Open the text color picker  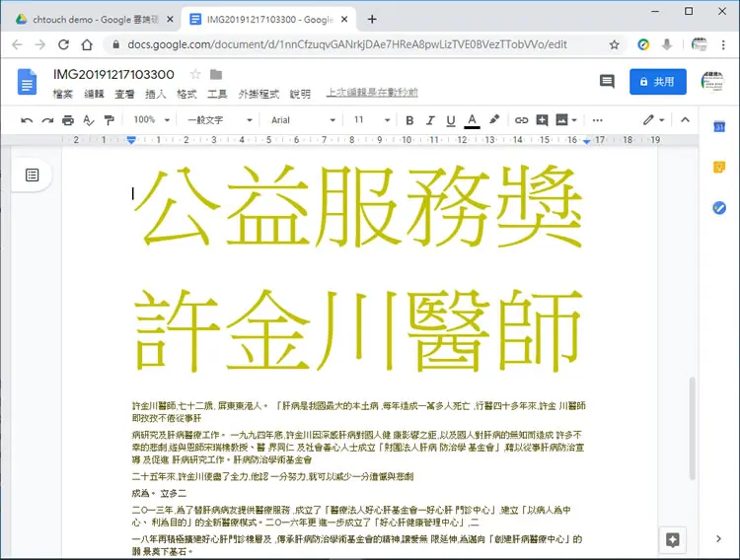coord(472,120)
